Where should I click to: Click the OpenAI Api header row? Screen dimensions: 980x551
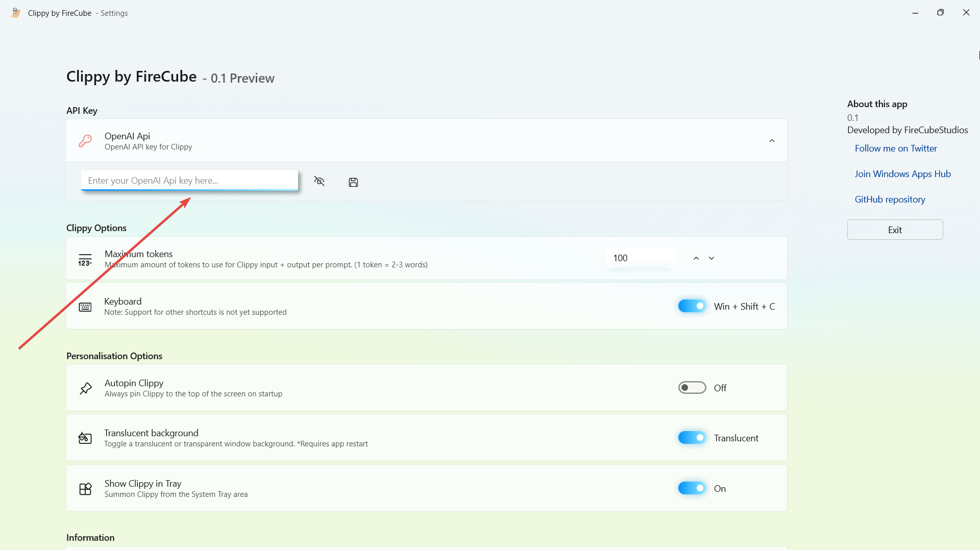[x=426, y=141]
